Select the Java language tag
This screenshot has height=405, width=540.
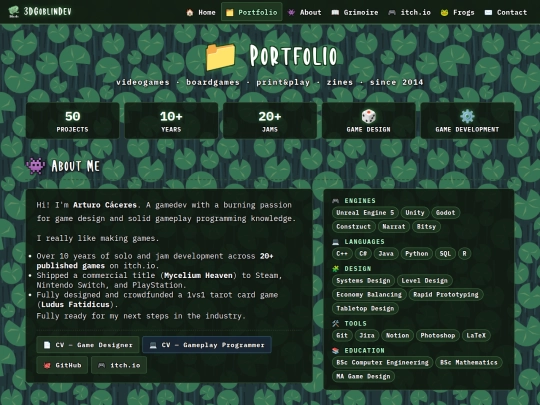click(x=386, y=253)
